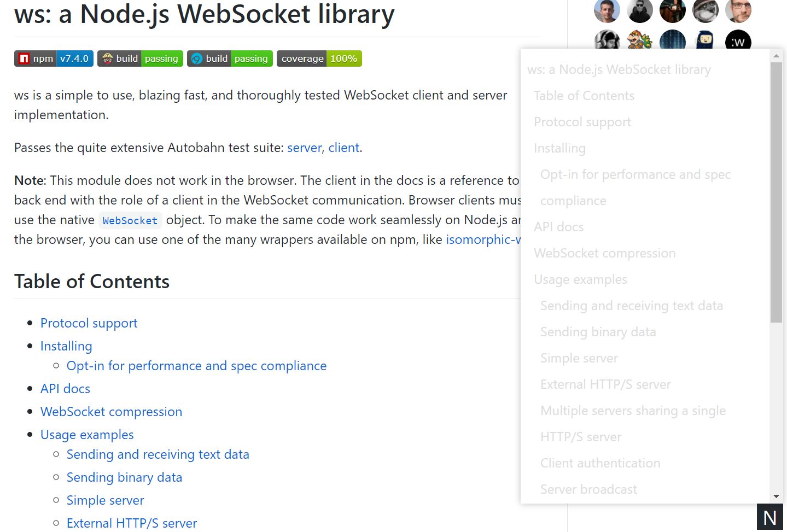Viewport: 787px width, 532px height.
Task: Open the Bowser pixel-art contributor avatar
Action: [639, 41]
